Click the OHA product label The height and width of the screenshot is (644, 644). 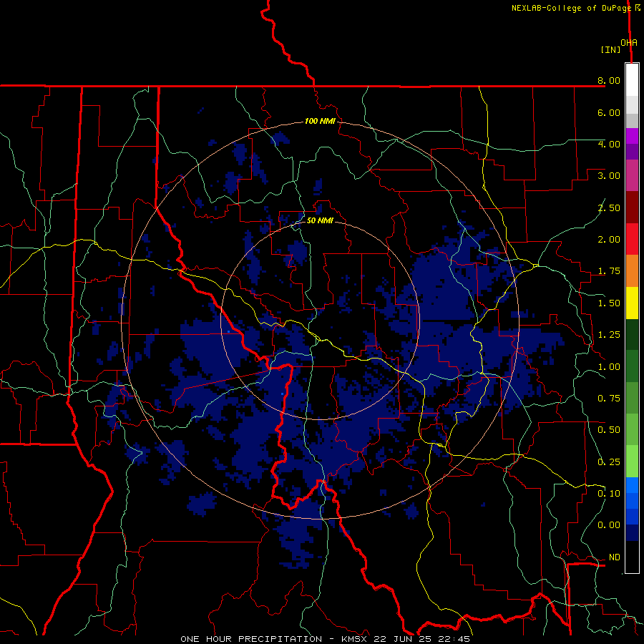(629, 42)
